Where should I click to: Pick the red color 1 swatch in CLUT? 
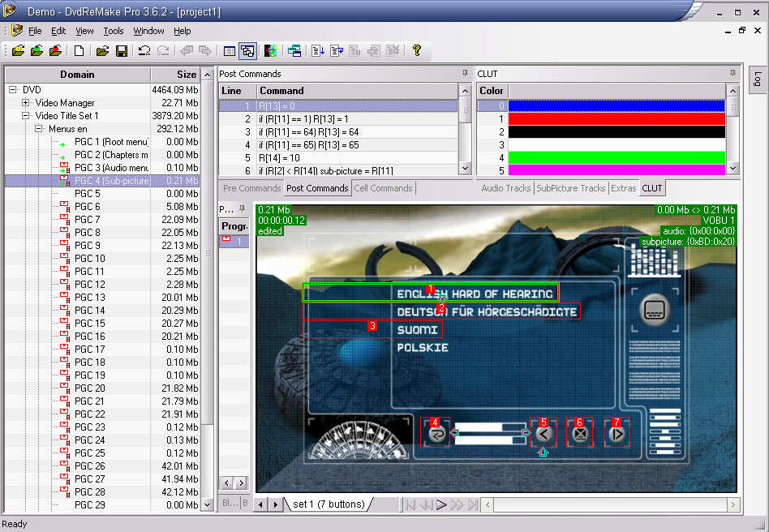(x=616, y=118)
